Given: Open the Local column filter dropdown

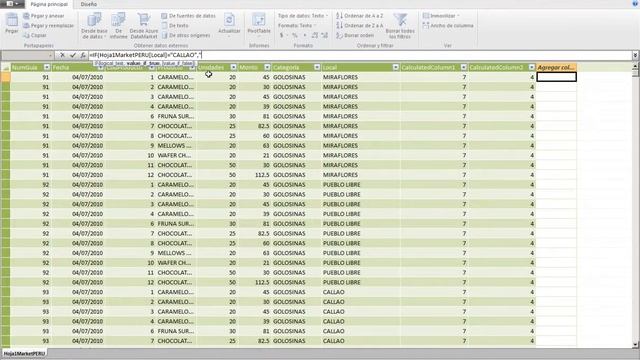Looking at the screenshot, I should 396,67.
